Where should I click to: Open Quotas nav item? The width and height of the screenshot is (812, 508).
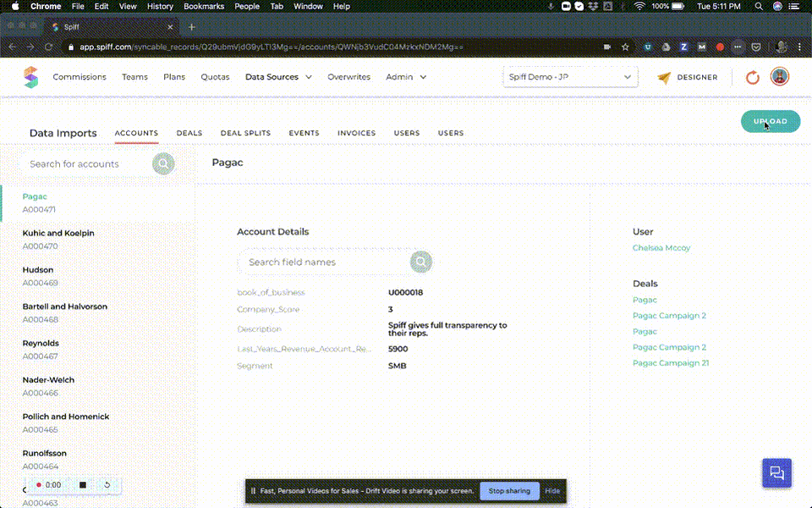coord(215,77)
